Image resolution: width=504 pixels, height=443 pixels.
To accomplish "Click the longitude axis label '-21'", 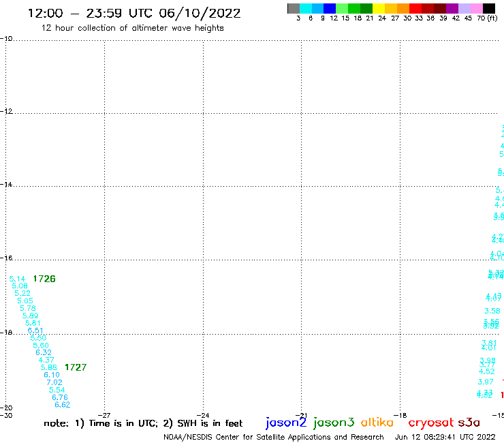I will pos(301,415).
